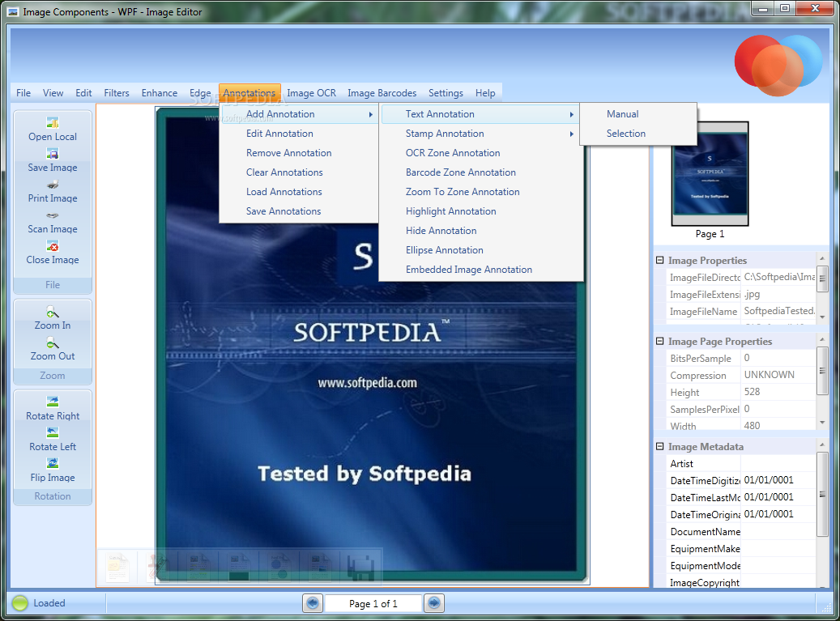Select Edit Annotation menu entry
Screen dimensions: 840x621
click(299, 134)
